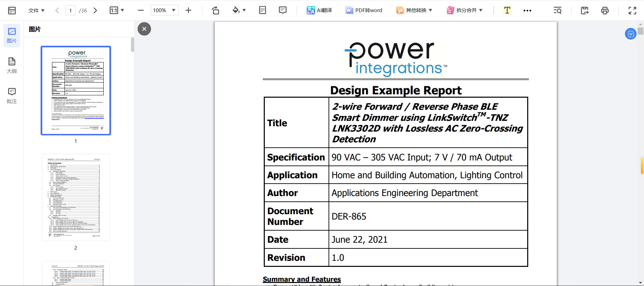Zoom out with the minus button
Image resolution: width=644 pixels, height=286 pixels.
pos(141,10)
